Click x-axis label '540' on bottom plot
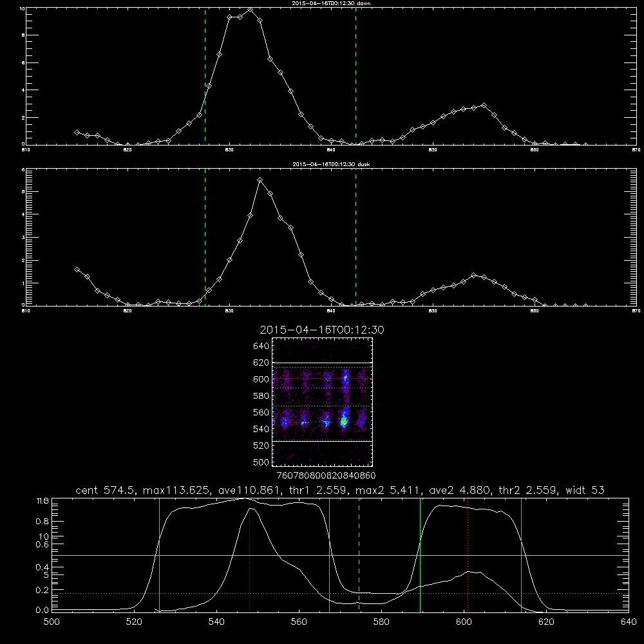 point(216,621)
